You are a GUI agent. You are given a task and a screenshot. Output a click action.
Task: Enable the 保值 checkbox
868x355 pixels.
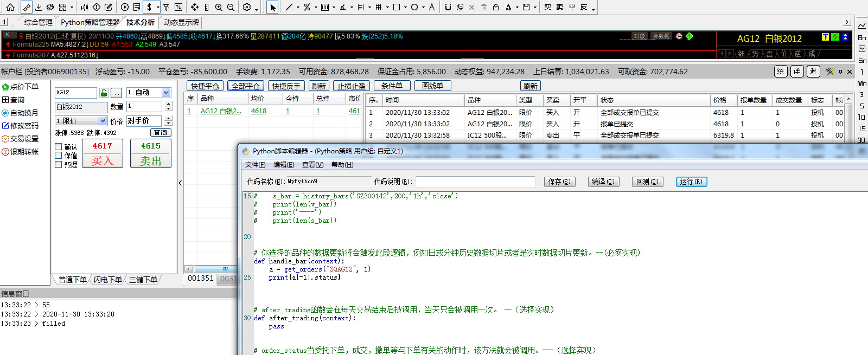(59, 156)
